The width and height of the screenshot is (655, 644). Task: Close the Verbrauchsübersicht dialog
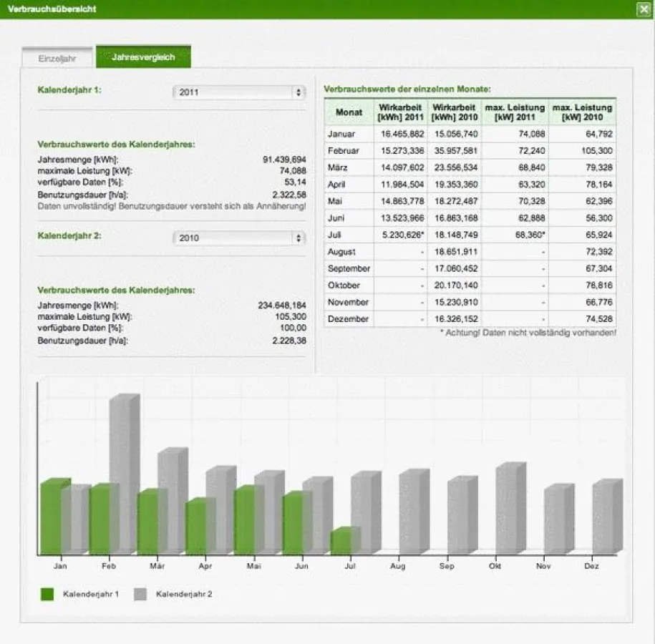(642, 9)
